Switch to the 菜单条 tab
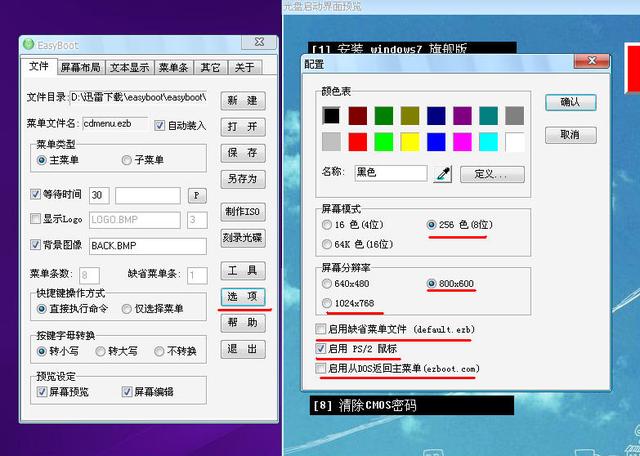This screenshot has width=640, height=456. (173, 68)
